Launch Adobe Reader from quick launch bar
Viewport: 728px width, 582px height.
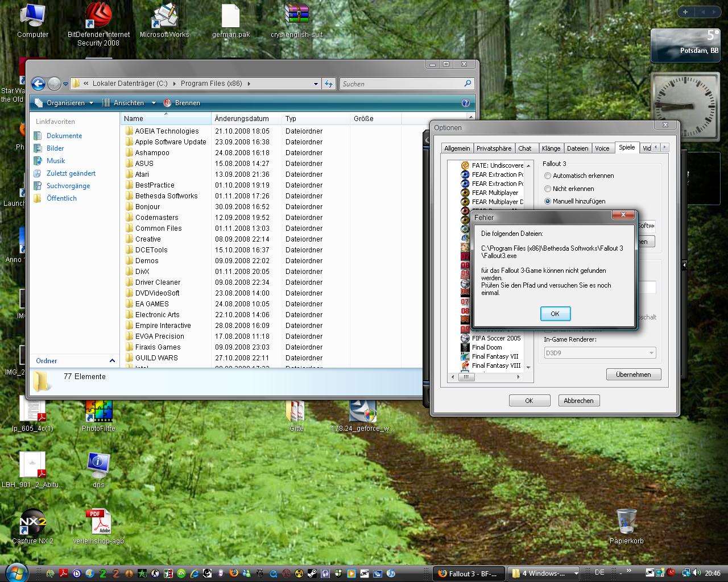[63, 573]
